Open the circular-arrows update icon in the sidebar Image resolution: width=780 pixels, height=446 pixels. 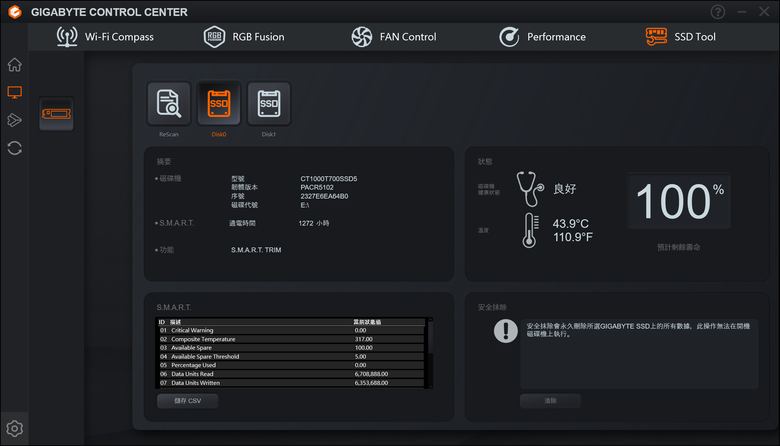(x=14, y=148)
